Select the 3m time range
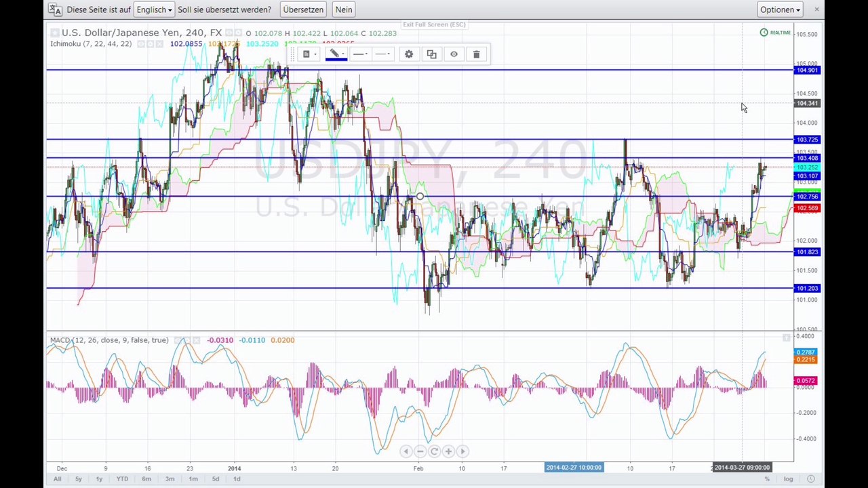868x488 pixels. pos(170,479)
